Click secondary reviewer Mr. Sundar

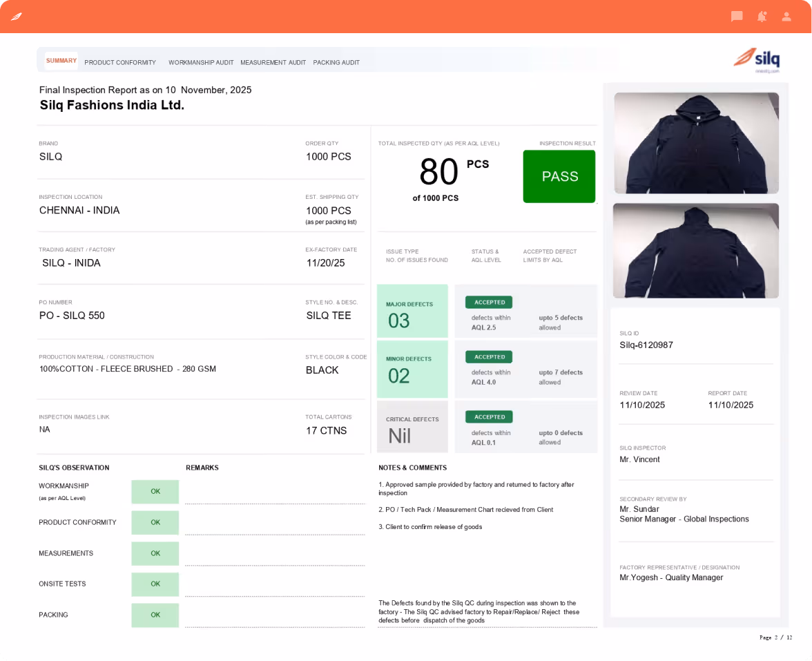tap(639, 509)
